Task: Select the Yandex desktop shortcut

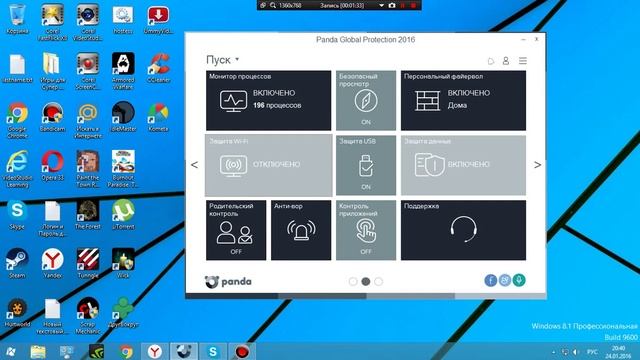Action: point(53,263)
